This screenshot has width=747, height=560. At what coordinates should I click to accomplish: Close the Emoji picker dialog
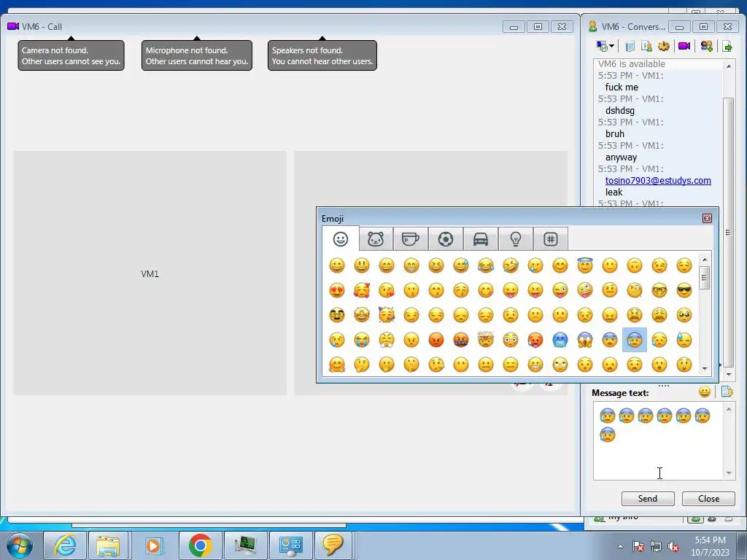(707, 219)
